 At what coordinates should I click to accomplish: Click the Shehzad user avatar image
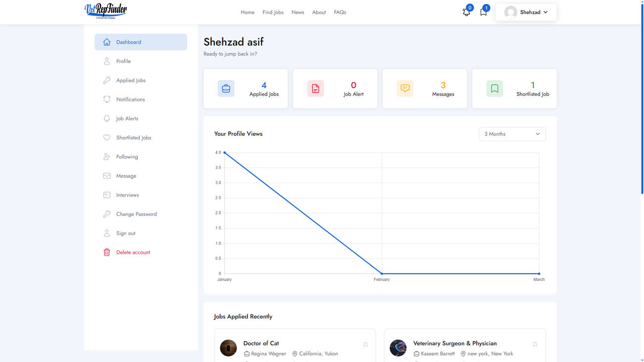coord(511,12)
